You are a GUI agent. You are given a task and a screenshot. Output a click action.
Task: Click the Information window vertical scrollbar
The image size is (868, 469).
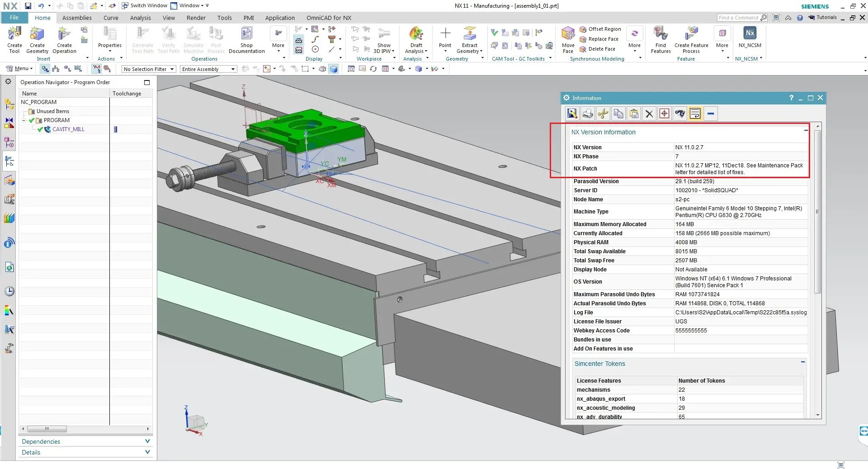pos(817,213)
